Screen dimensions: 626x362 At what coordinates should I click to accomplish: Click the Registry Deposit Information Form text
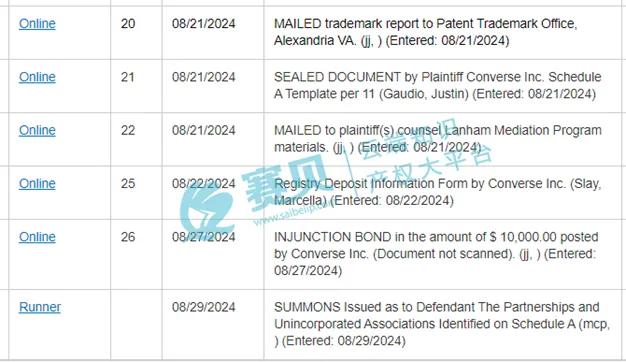[x=438, y=192]
